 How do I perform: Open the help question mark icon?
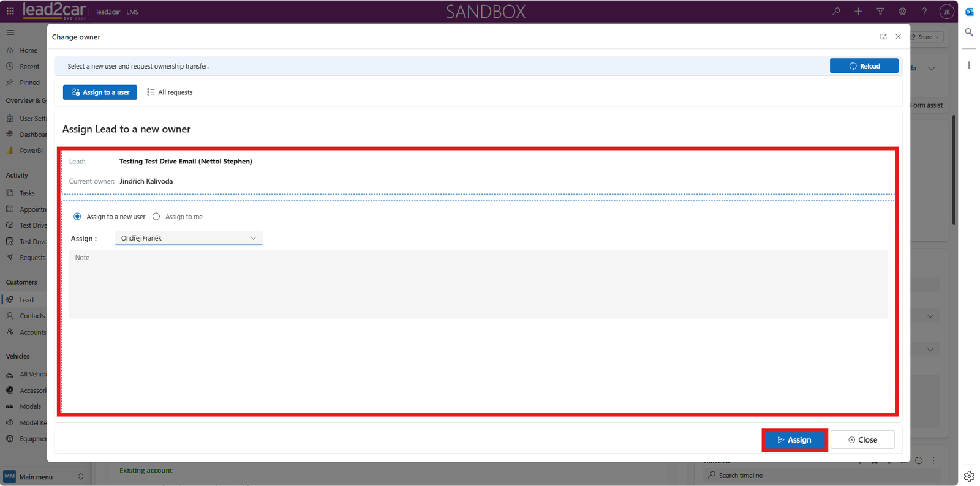point(924,11)
